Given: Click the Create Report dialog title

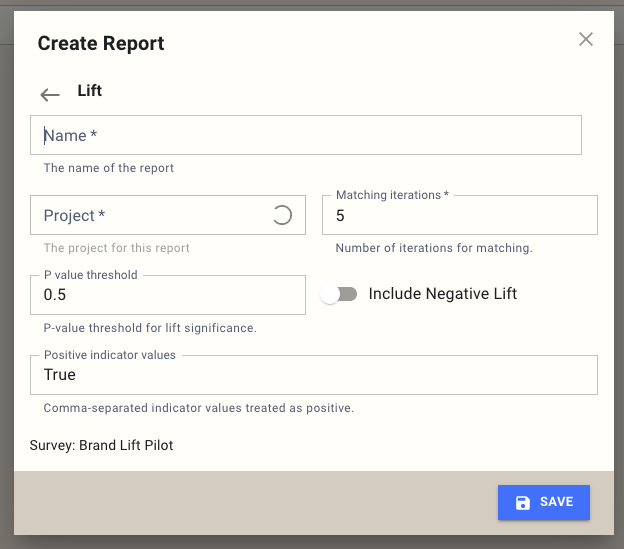Looking at the screenshot, I should [x=101, y=43].
